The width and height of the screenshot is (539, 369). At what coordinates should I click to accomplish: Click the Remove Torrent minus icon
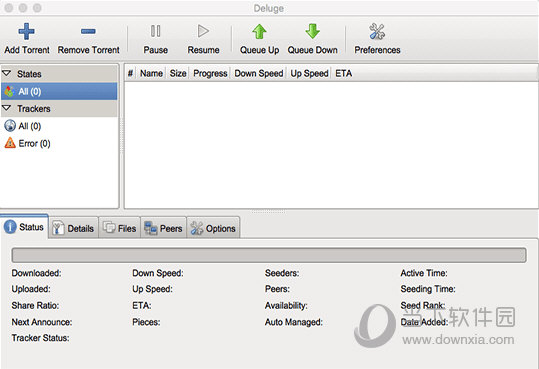click(88, 32)
